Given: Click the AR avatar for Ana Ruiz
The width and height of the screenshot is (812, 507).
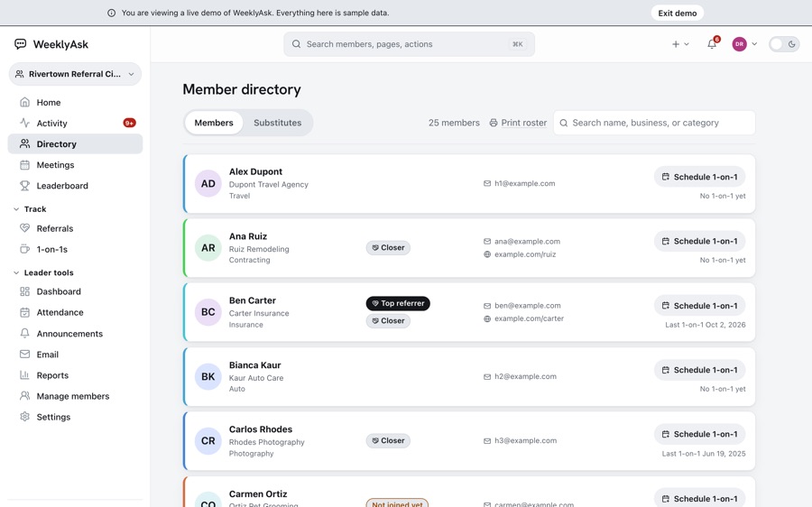Looking at the screenshot, I should click(x=208, y=247).
